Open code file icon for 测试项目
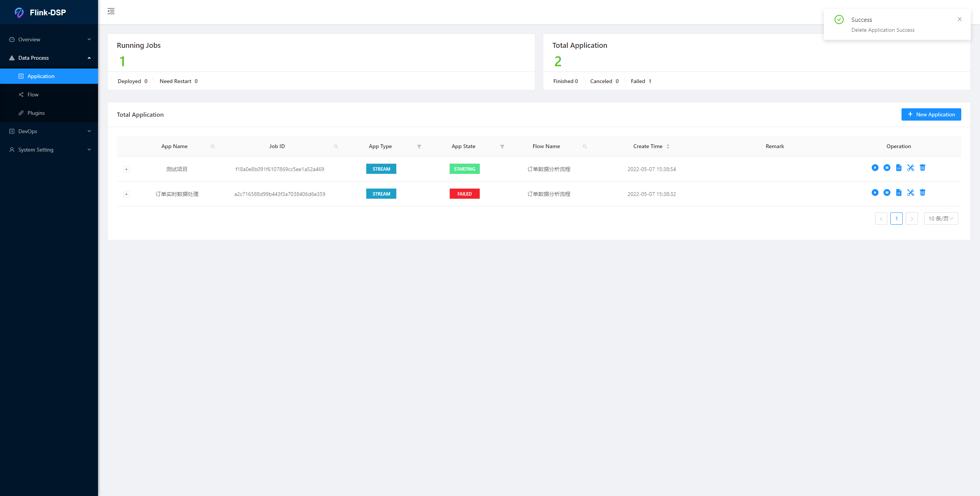The height and width of the screenshot is (496, 980). point(898,168)
